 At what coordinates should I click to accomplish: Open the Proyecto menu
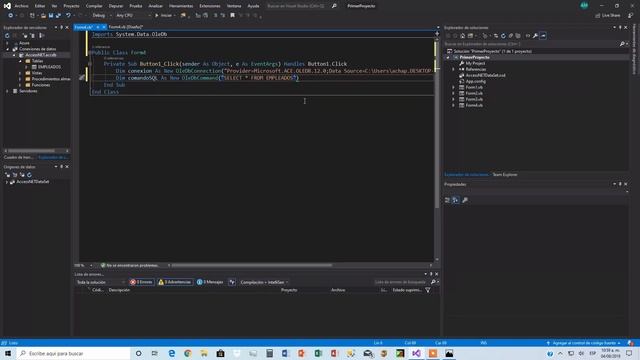tap(71, 6)
